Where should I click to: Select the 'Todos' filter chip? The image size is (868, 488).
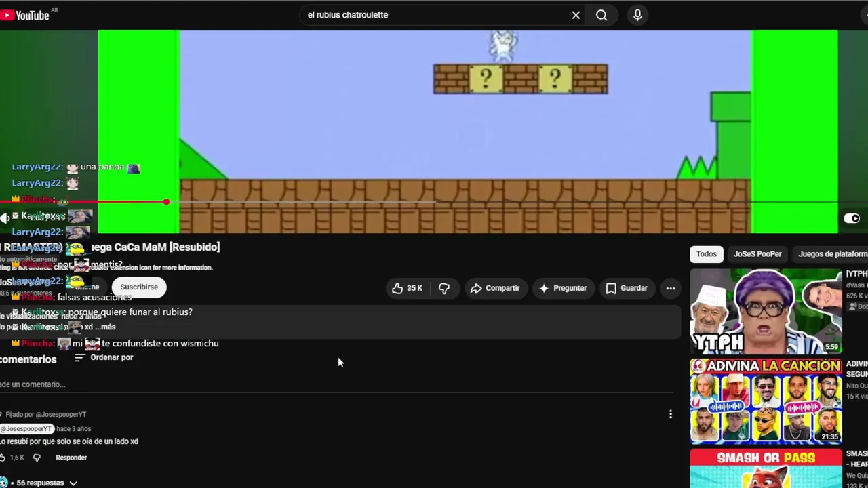point(706,254)
